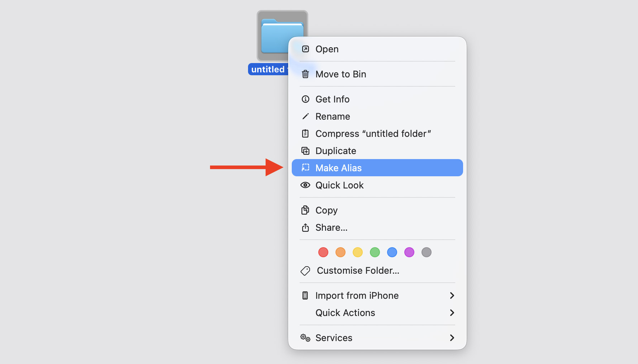The image size is (638, 364).
Task: Choose Compress "untitled folder"
Action: click(x=377, y=134)
